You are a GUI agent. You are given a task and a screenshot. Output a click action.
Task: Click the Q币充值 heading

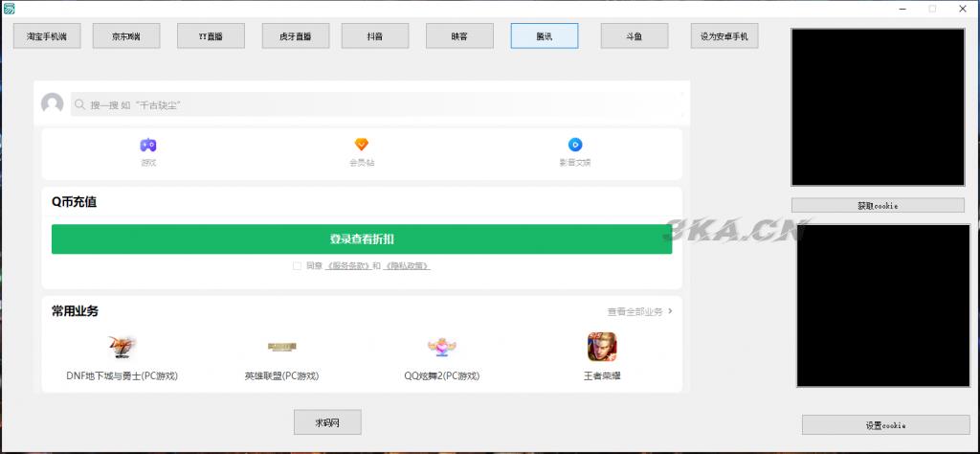tap(74, 202)
